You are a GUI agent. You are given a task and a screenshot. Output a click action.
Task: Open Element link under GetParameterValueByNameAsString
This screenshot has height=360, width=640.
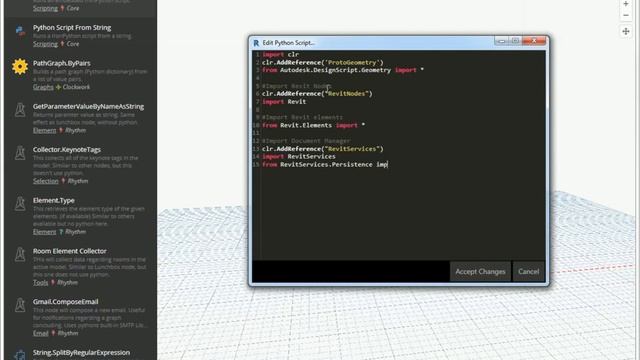pyautogui.click(x=44, y=130)
